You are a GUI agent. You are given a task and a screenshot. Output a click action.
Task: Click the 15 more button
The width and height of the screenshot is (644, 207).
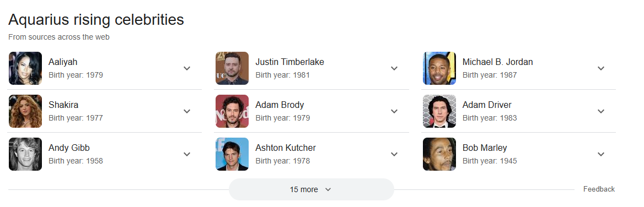[312, 189]
